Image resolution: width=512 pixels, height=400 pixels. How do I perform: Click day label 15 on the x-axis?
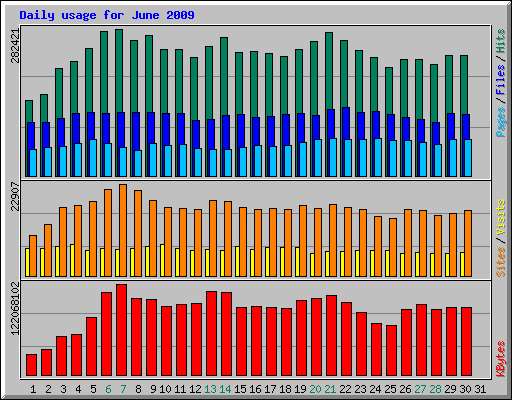[x=240, y=389]
